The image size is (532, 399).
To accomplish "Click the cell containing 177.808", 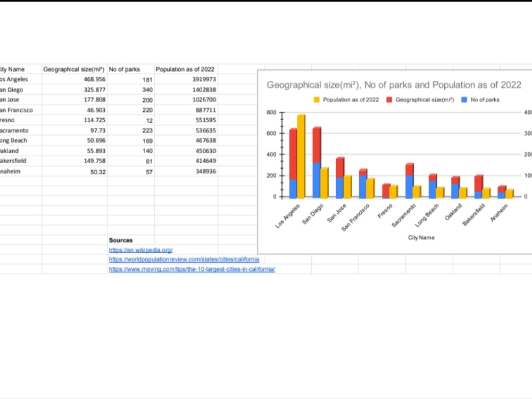I will 74,100.
